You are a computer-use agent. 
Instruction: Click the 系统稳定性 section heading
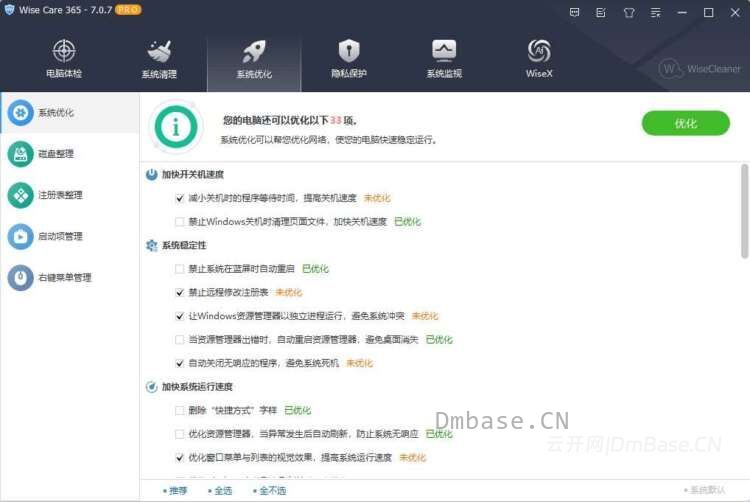184,245
